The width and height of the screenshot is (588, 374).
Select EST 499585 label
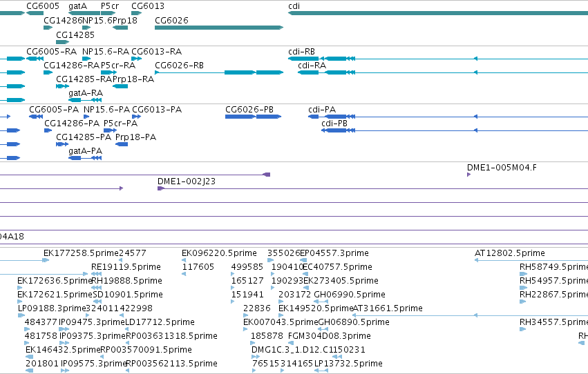247,267
